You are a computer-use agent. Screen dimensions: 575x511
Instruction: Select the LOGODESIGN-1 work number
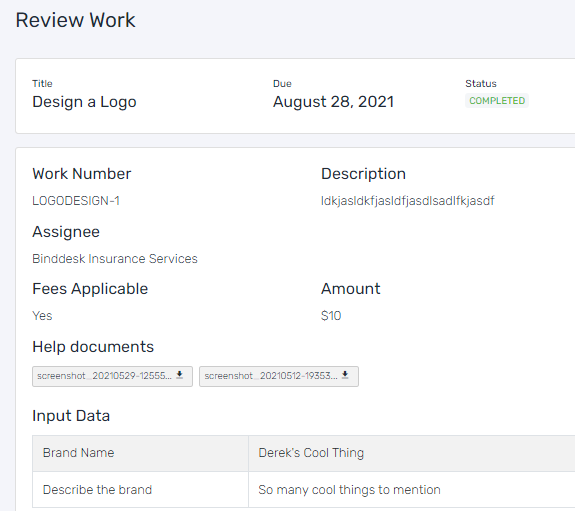coord(76,201)
